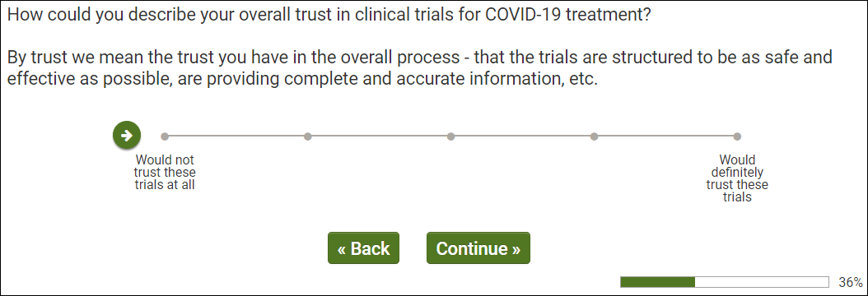Click the slider line between first and second points
The width and height of the screenshot is (868, 296).
coord(236,136)
